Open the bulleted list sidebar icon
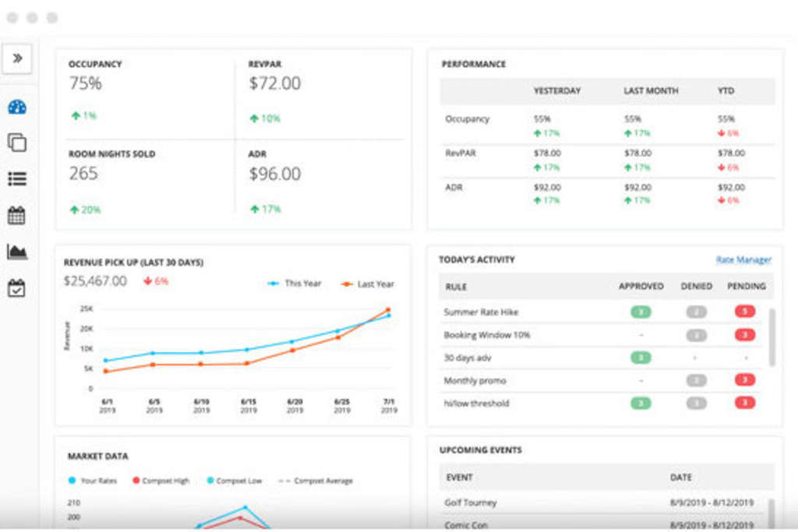Image resolution: width=798 pixels, height=532 pixels. [17, 179]
